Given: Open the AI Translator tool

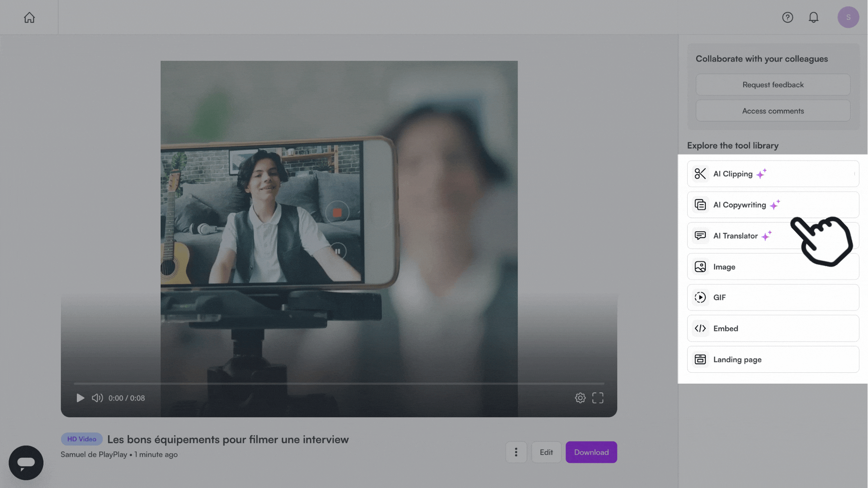Looking at the screenshot, I should (773, 235).
